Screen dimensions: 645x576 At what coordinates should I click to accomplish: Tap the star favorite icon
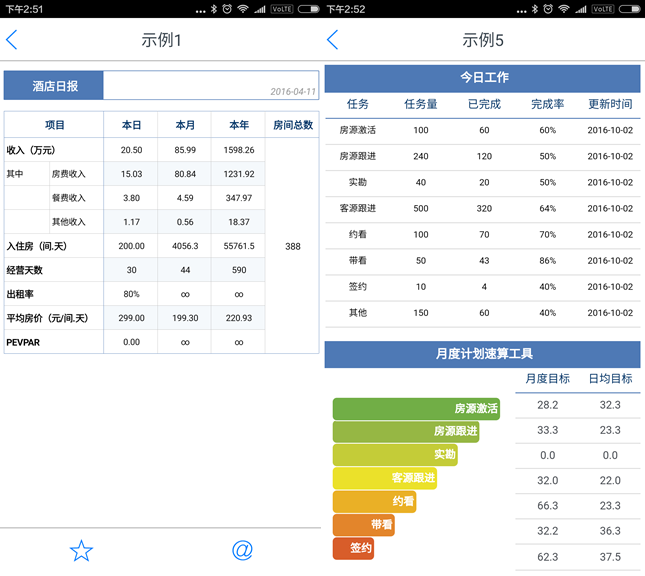tap(81, 551)
